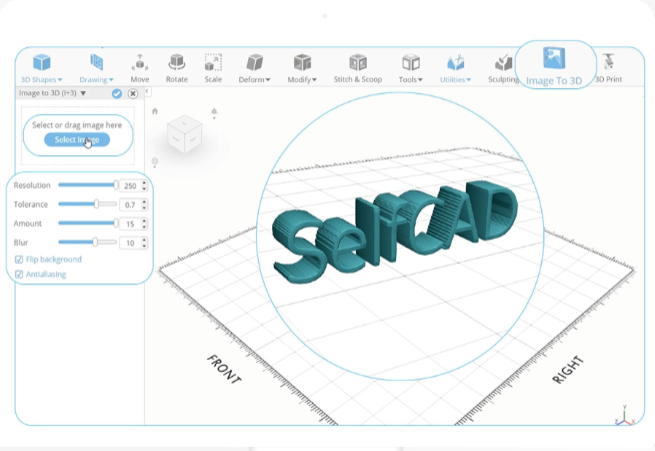Click the home view icon

pos(155,111)
